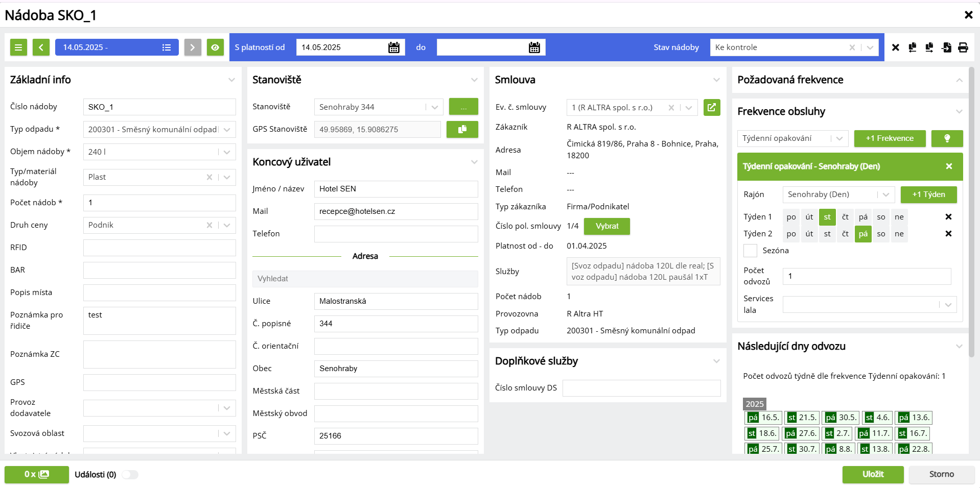Screen dimensions: 980x488
Task: Open the Stanoviště 'Senohraby 344' dropdown
Action: (434, 107)
